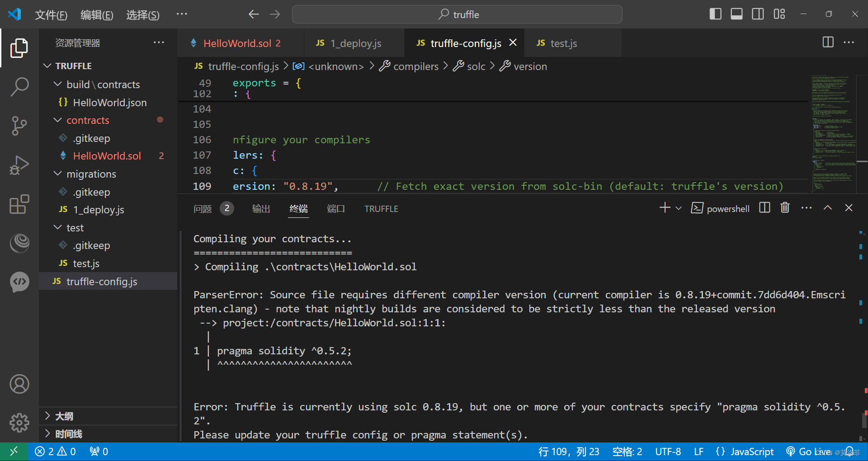The width and height of the screenshot is (868, 461).
Task: Close the truffle-config.js tab
Action: pos(513,42)
